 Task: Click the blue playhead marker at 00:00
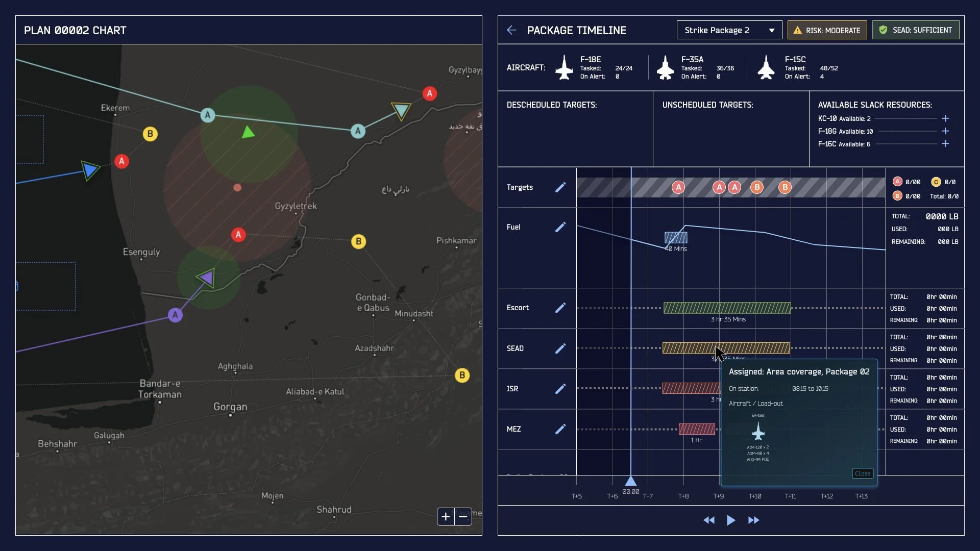(631, 481)
